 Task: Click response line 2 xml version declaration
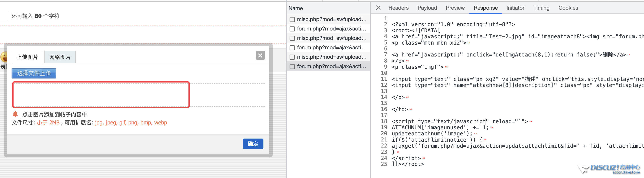pyautogui.click(x=453, y=24)
